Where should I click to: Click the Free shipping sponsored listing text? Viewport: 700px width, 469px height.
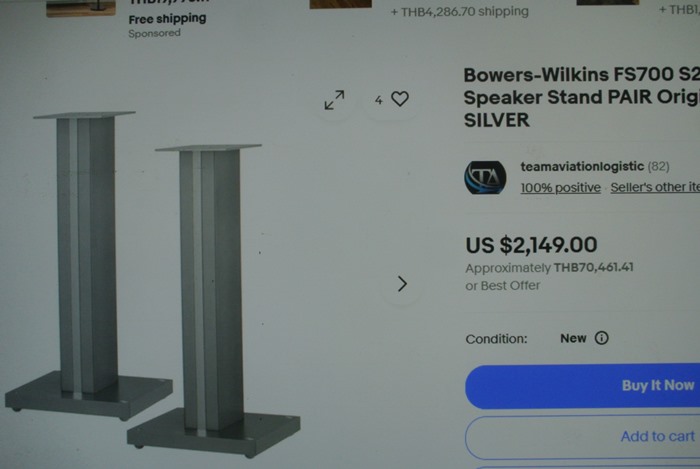coord(167,19)
